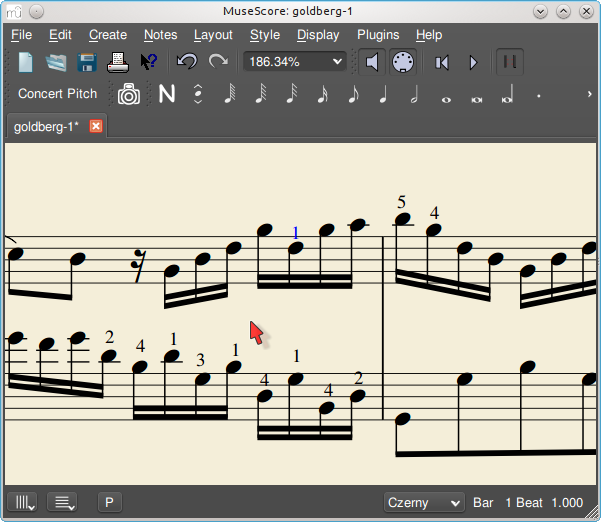Open the Plugins menu
601x522 pixels.
(x=378, y=35)
